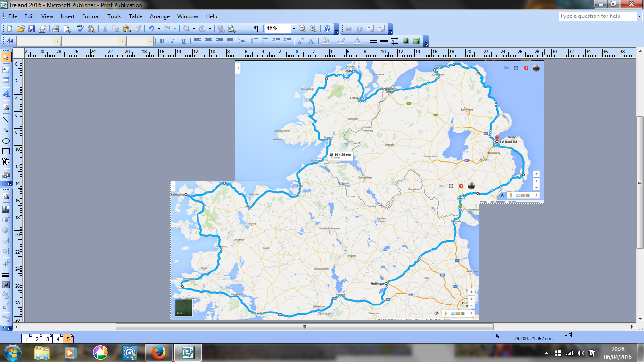Toggle Align Right paragraph
Screen dimensions: 644x362
coord(219,41)
